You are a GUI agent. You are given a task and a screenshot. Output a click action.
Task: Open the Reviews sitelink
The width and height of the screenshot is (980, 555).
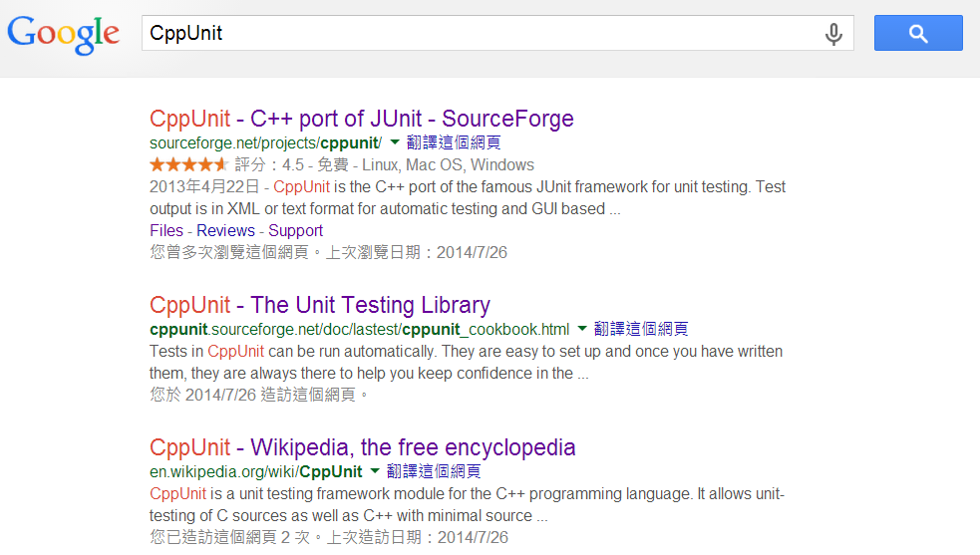point(225,230)
